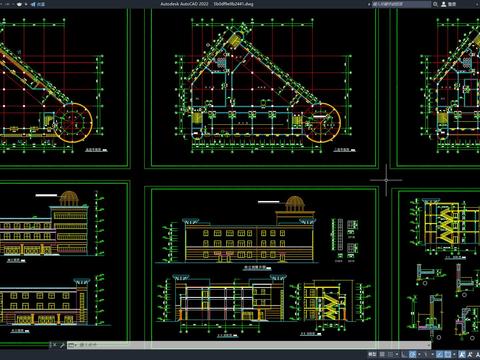Viewport: 480px width, 360px height.
Task: Close the command line with X icon
Action: (55, 345)
